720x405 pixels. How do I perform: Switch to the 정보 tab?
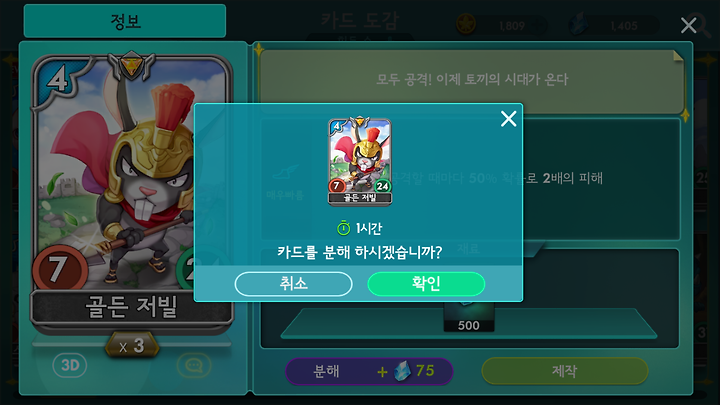(x=125, y=21)
